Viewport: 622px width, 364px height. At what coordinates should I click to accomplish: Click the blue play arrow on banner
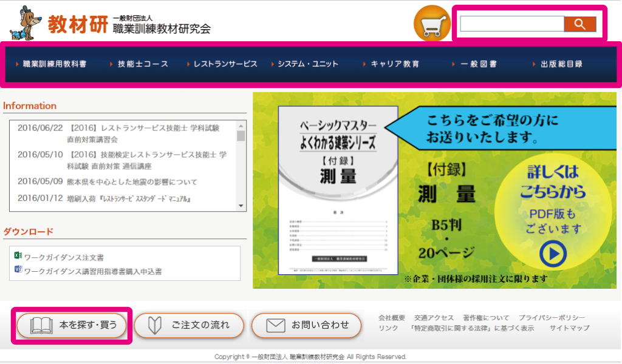pyautogui.click(x=552, y=254)
